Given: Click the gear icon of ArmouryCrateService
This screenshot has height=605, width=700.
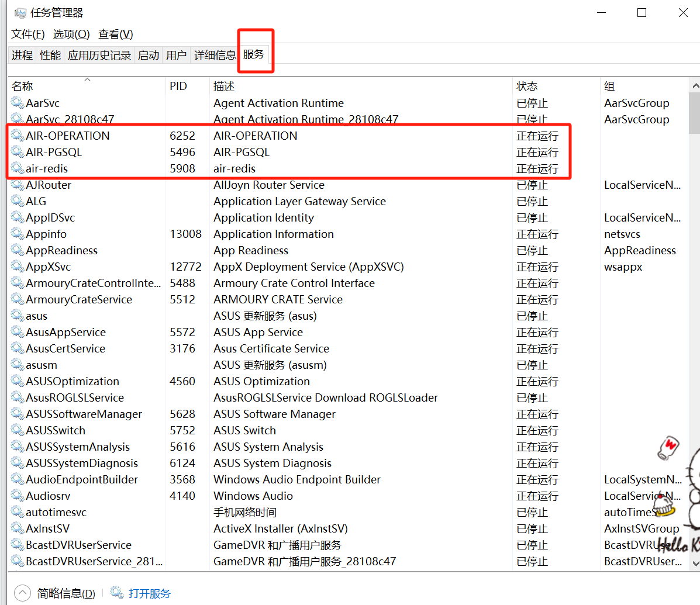Looking at the screenshot, I should click(18, 299).
